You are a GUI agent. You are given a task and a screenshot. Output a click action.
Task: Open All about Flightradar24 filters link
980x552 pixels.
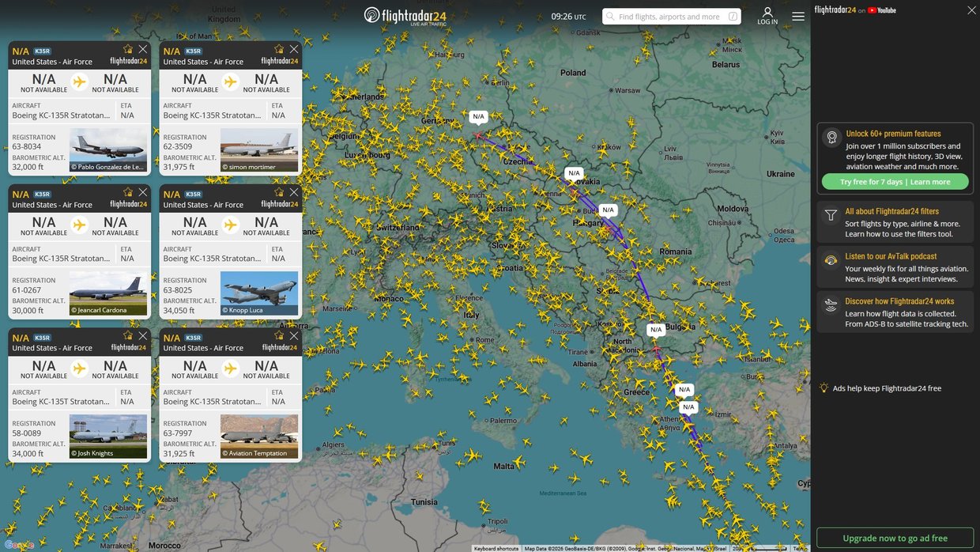tap(891, 212)
